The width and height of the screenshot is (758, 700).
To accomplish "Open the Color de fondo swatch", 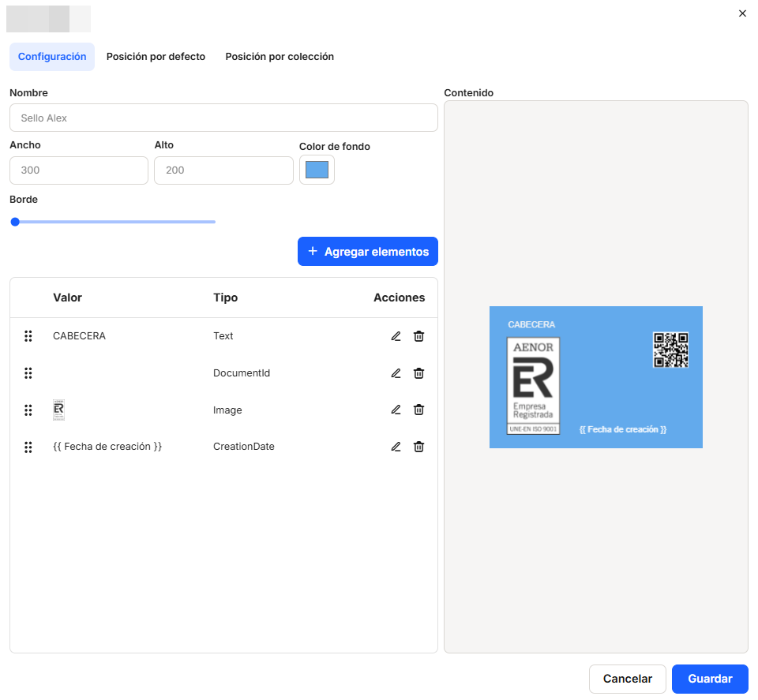I will (x=317, y=170).
